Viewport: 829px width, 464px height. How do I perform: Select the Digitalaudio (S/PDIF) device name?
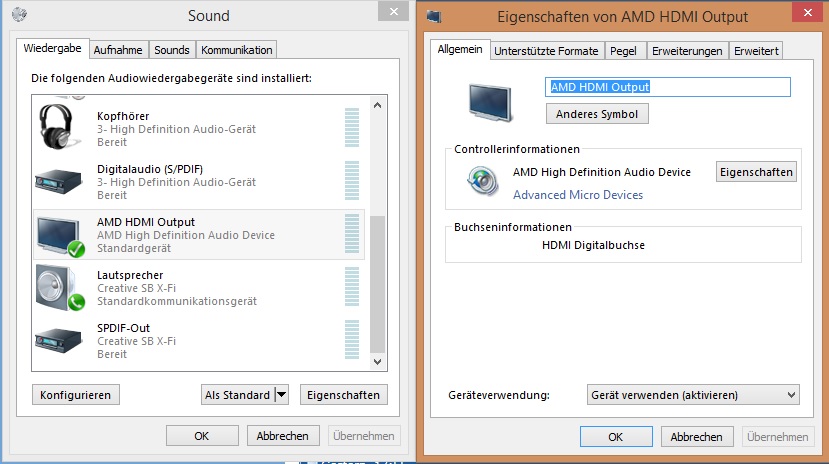150,169
